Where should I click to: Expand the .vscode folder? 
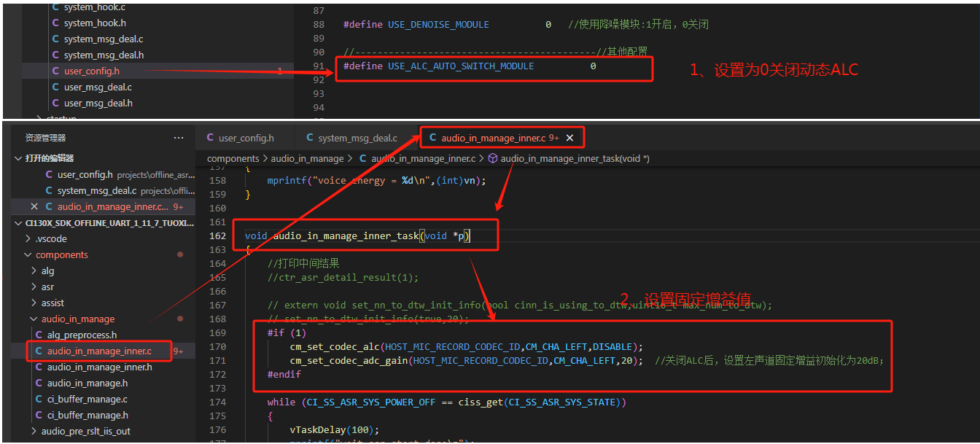tap(51, 239)
